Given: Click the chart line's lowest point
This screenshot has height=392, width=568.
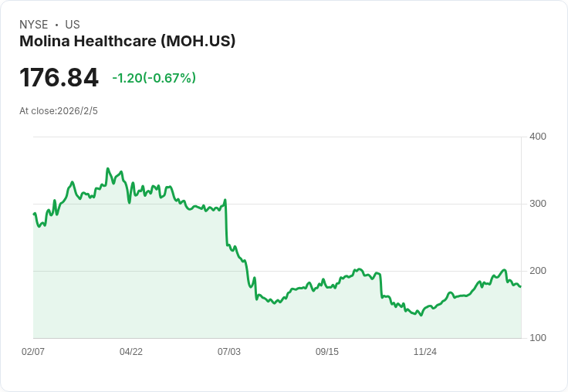Looking at the screenshot, I should pyautogui.click(x=421, y=316).
